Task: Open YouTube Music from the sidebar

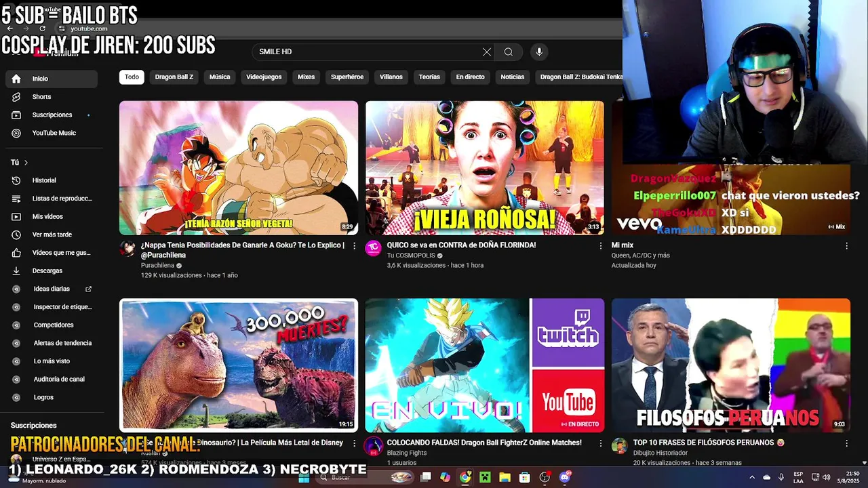Action: click(52, 133)
